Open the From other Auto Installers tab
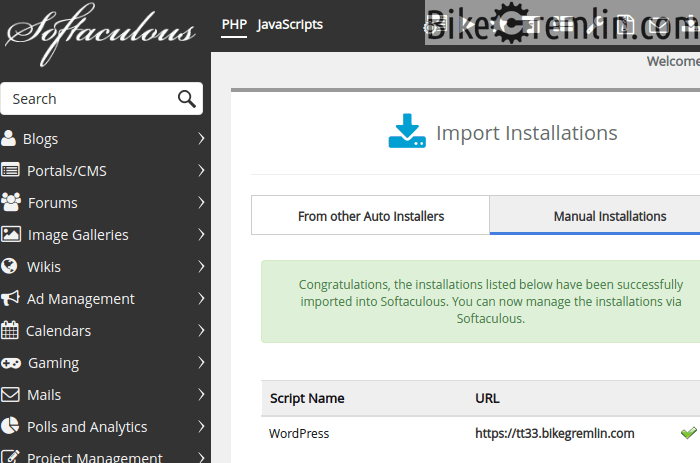The image size is (700, 463). click(371, 215)
